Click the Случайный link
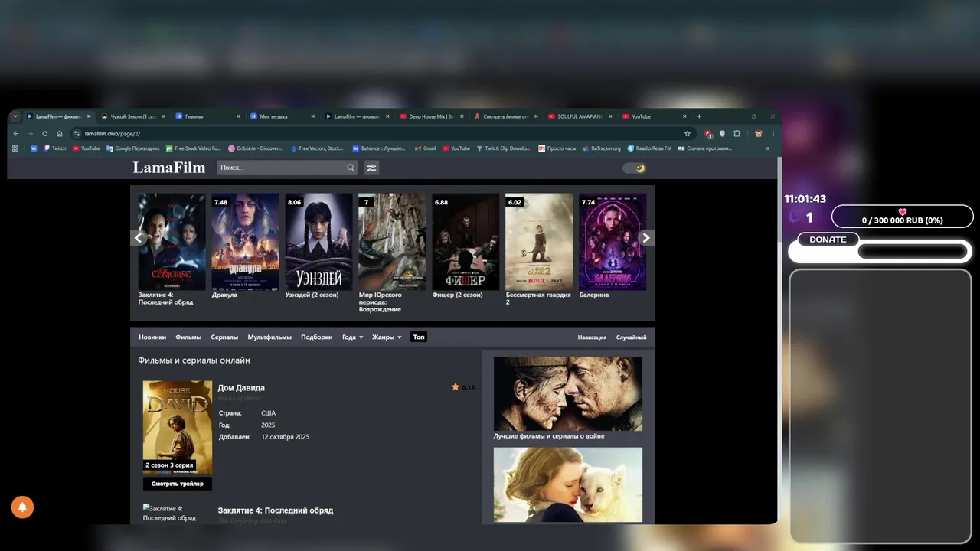Image resolution: width=980 pixels, height=551 pixels. point(632,337)
